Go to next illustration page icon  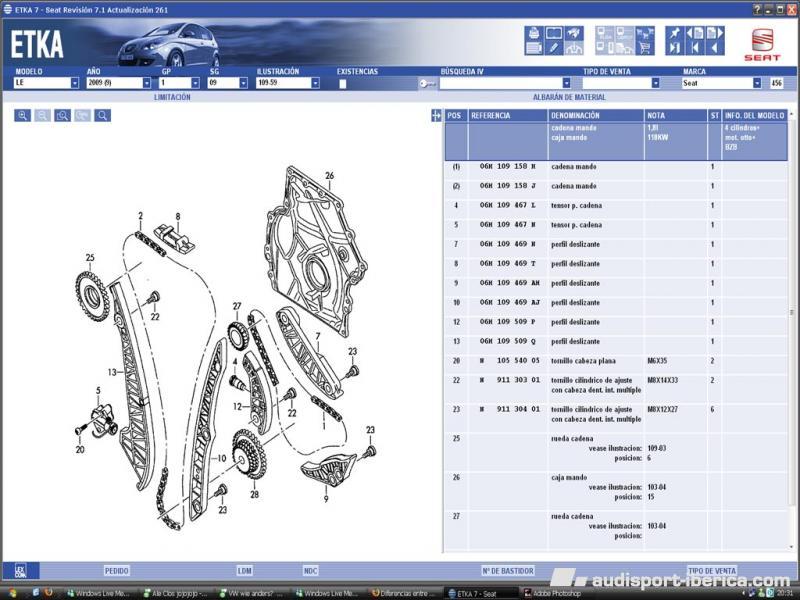715,33
